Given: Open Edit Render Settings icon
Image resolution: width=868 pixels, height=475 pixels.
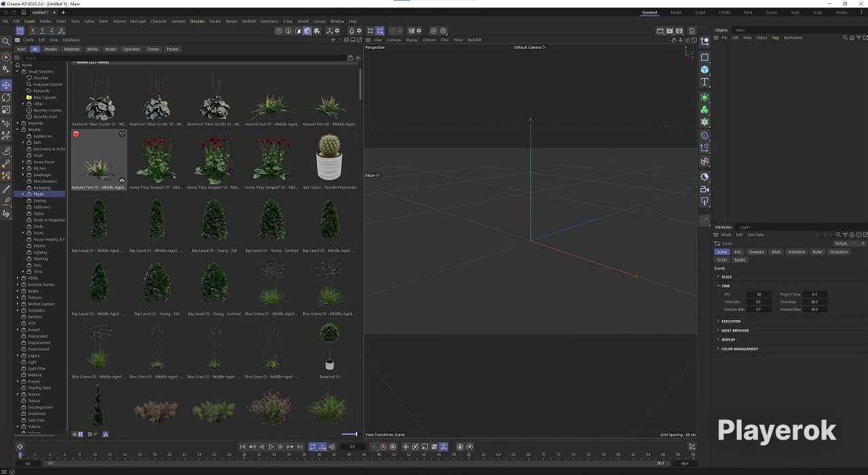Looking at the screenshot, I should (x=679, y=31).
